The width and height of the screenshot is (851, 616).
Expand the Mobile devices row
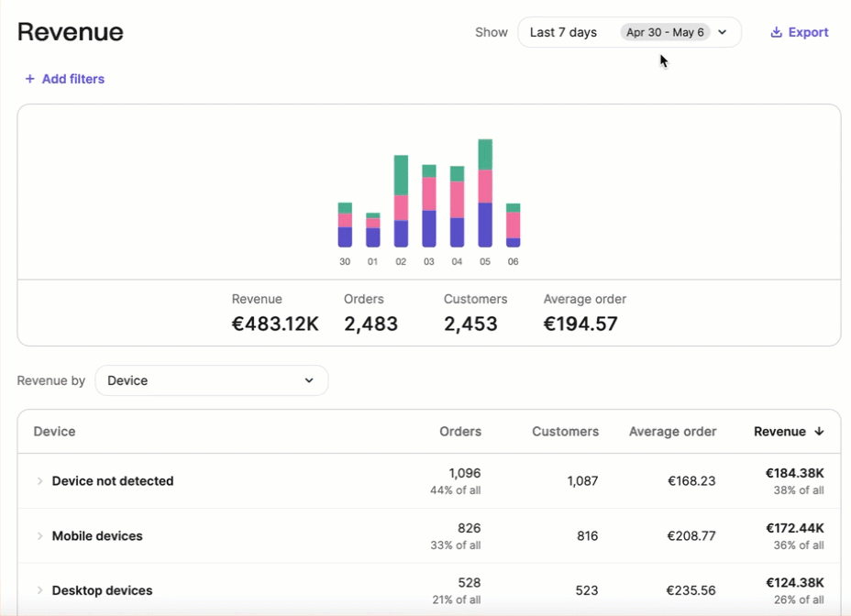tap(96, 536)
